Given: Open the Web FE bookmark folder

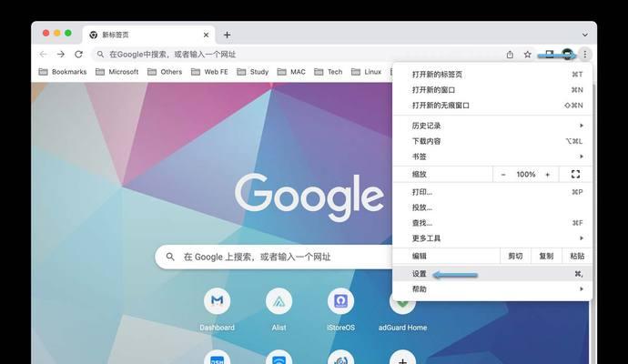Looking at the screenshot, I should (x=209, y=72).
